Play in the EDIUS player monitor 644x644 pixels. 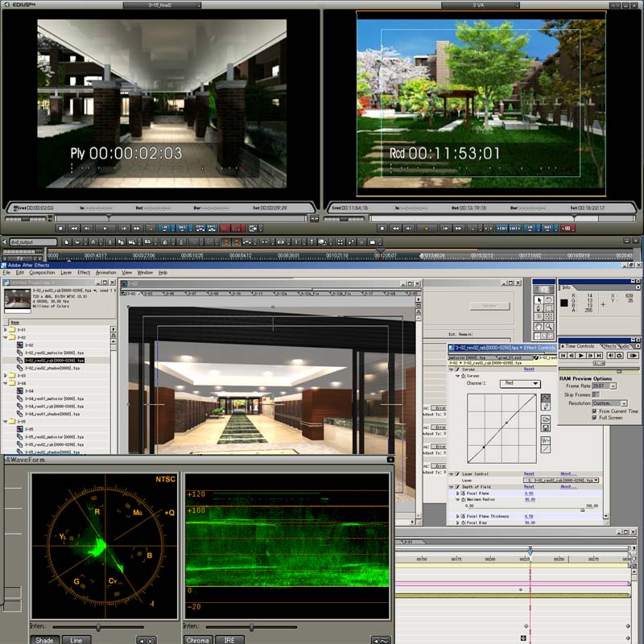105,229
